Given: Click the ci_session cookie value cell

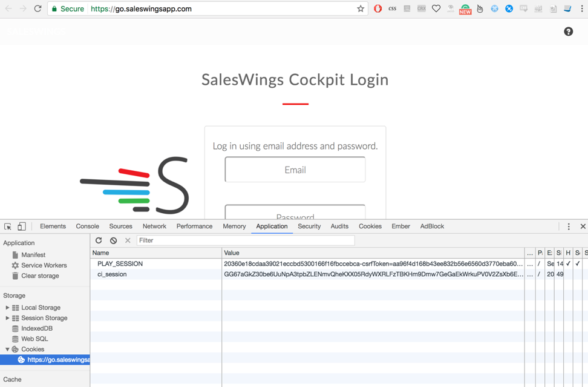Looking at the screenshot, I should (373, 274).
